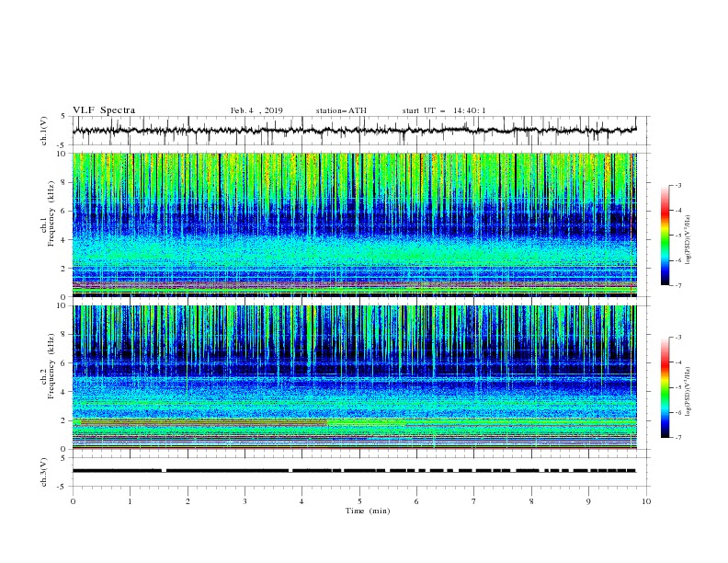Click the "ch.1 Frequency (kHz)" axis label
Viewport: 728px width, 563px height.
(x=48, y=214)
